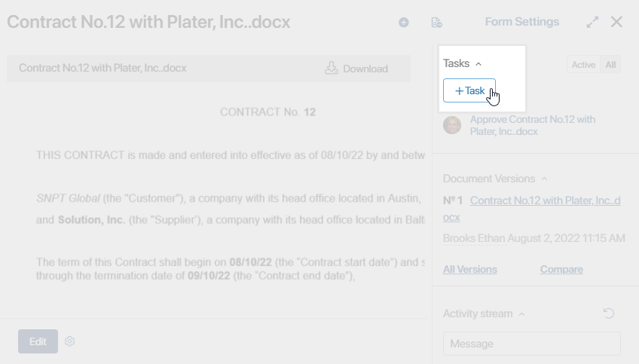
Task: Add a new task with +Task
Action: [469, 90]
